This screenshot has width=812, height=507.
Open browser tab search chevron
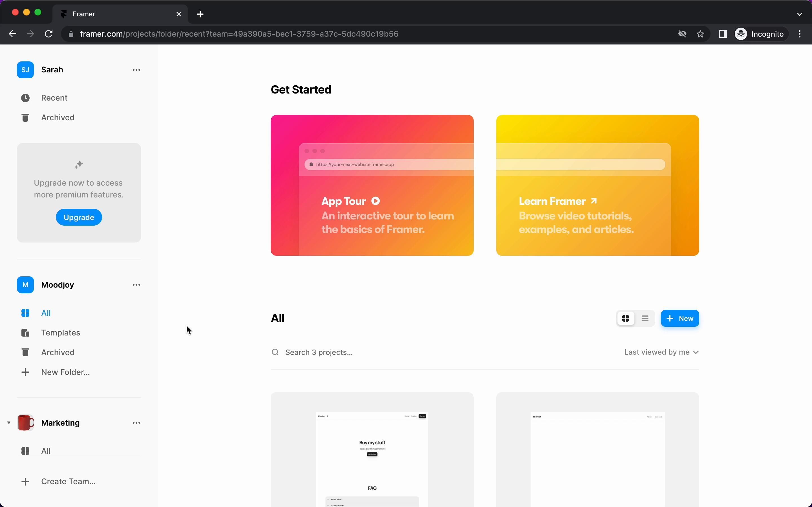click(x=799, y=14)
